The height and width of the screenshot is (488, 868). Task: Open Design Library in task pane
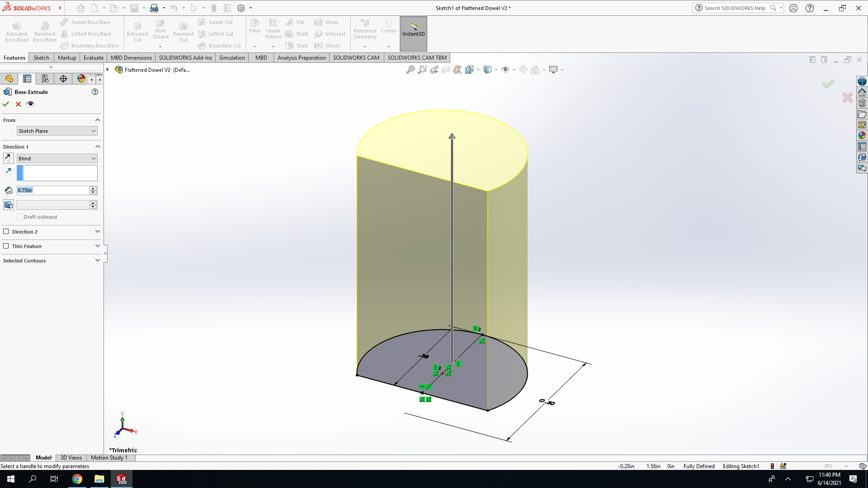click(862, 103)
